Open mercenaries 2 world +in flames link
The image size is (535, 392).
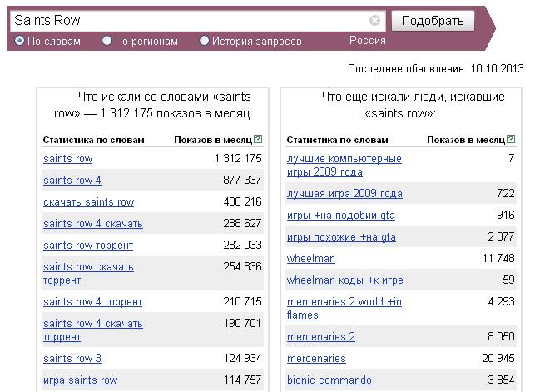344,309
